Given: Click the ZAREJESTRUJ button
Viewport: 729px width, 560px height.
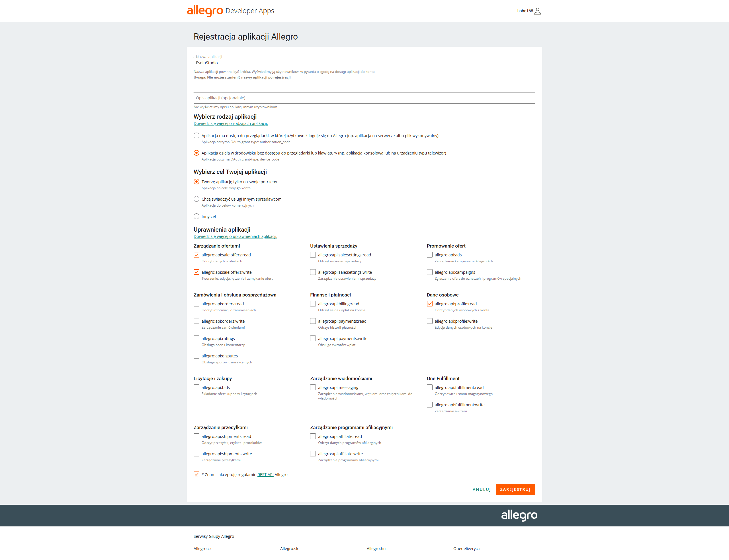Looking at the screenshot, I should pyautogui.click(x=515, y=489).
